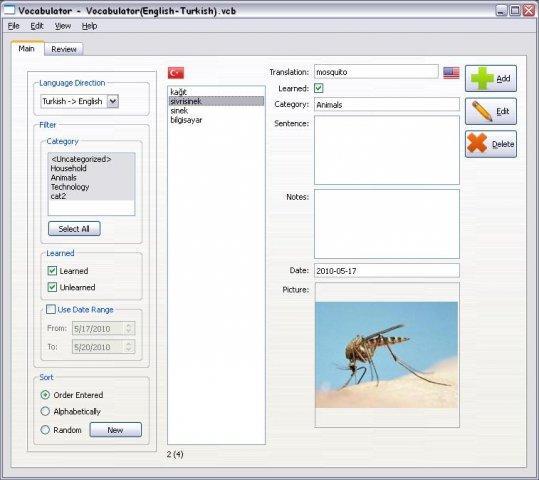Switch to the Review tab
This screenshot has width=539, height=480.
pos(64,49)
